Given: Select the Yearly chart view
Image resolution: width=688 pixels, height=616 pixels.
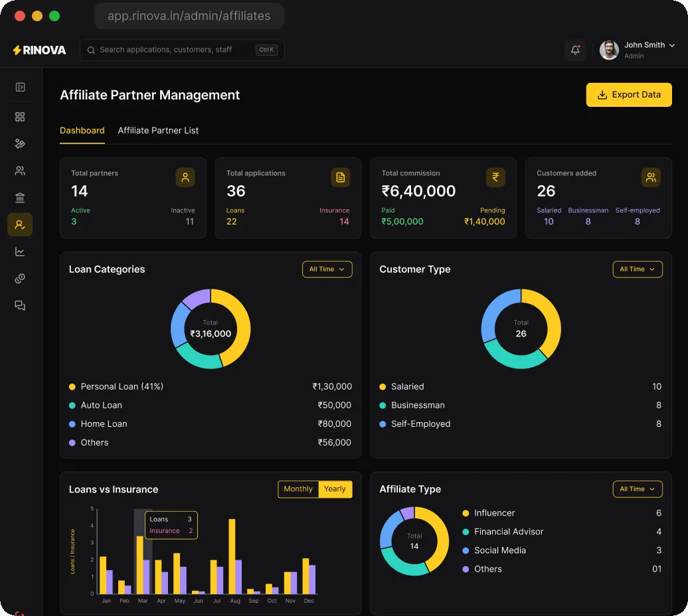Looking at the screenshot, I should (x=335, y=489).
